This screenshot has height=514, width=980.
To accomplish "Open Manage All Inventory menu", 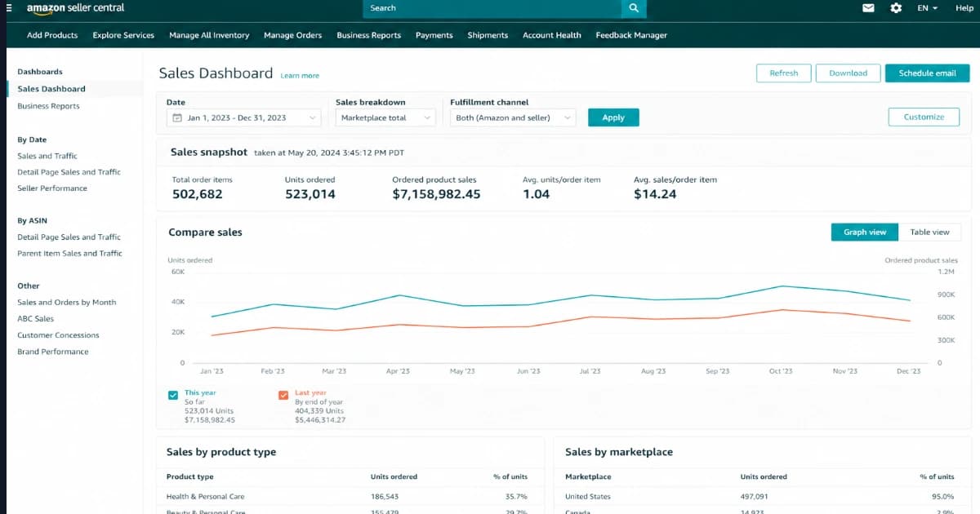I will pos(209,35).
